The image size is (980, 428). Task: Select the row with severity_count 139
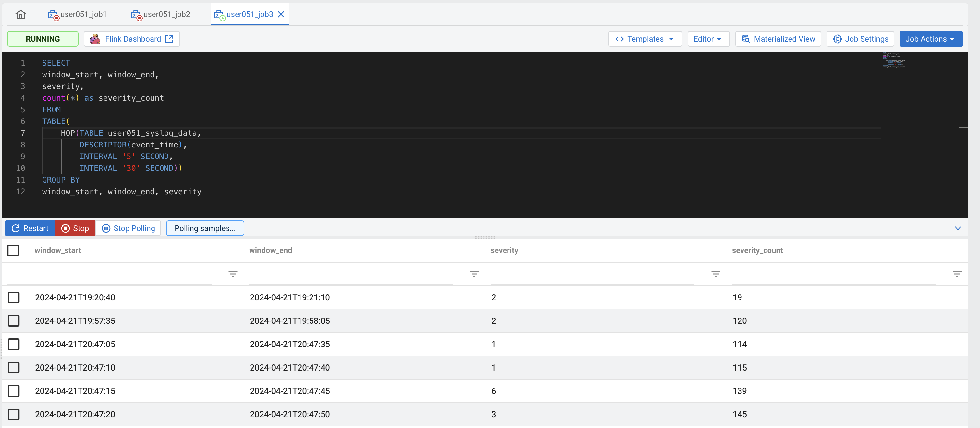tap(14, 391)
